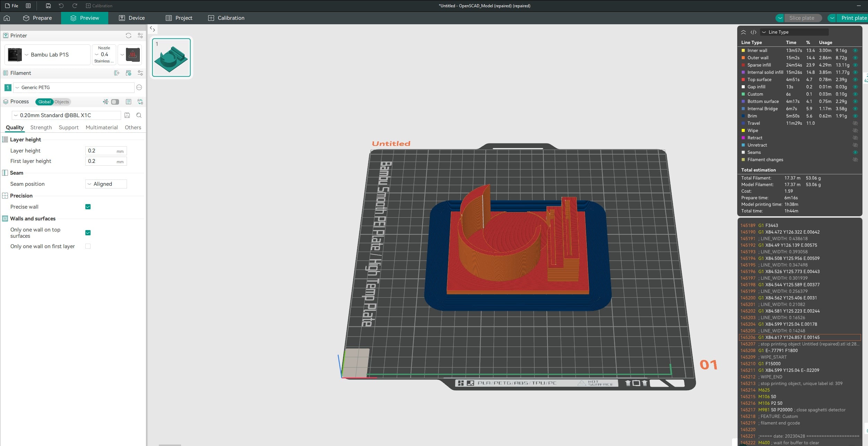Switch to the Strength settings tab
The height and width of the screenshot is (446, 868).
click(41, 128)
